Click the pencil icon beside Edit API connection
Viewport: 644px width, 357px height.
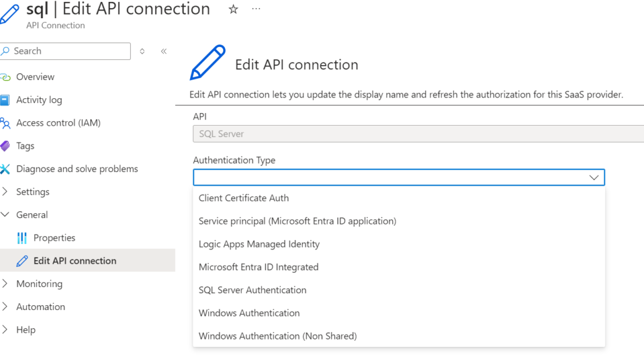point(22,261)
